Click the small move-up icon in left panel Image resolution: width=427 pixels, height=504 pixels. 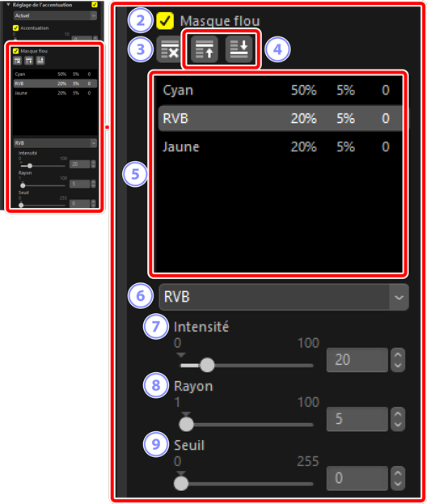tap(29, 61)
